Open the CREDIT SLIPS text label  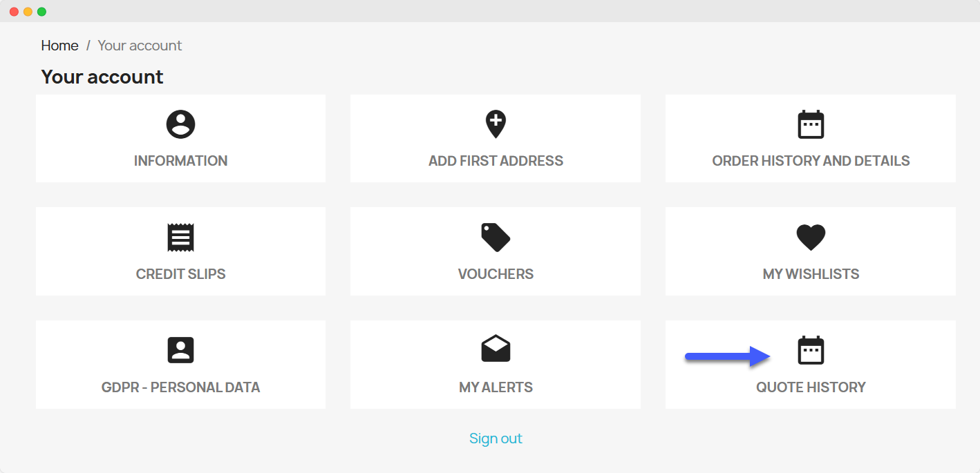pyautogui.click(x=180, y=274)
